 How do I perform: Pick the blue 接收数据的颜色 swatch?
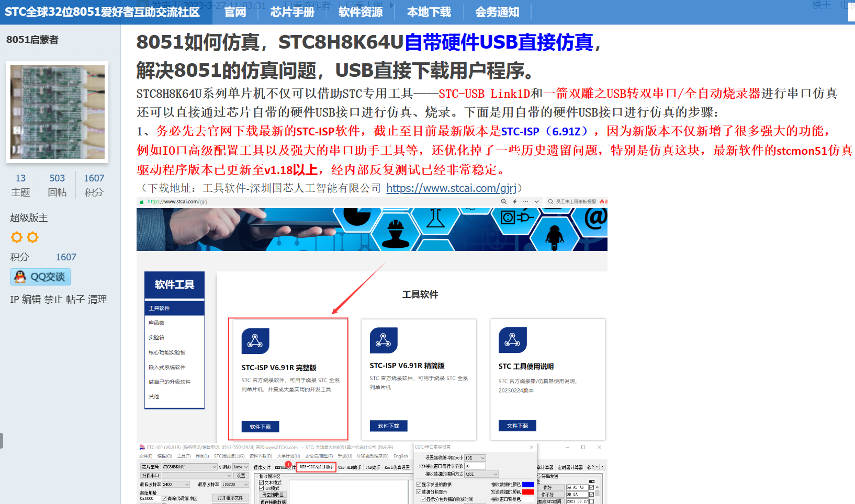pyautogui.click(x=528, y=485)
